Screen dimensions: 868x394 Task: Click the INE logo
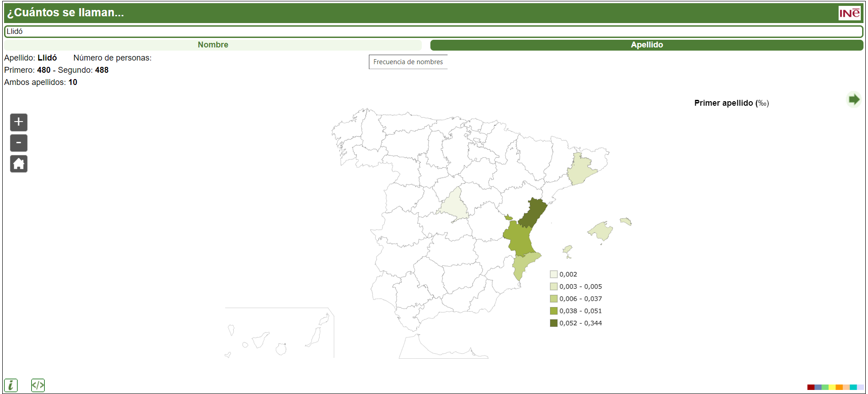coord(849,13)
